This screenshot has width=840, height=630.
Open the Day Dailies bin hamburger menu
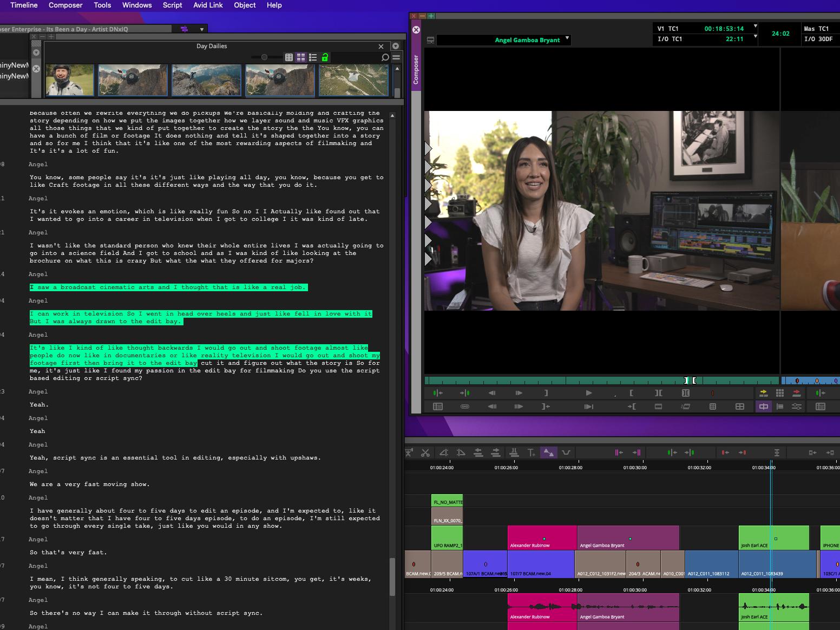(x=396, y=57)
